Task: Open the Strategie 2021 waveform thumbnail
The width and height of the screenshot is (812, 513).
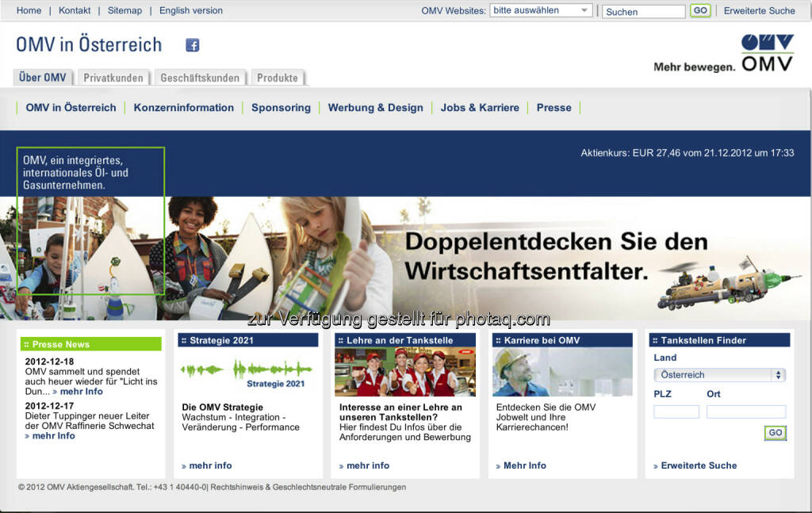Action: (247, 372)
